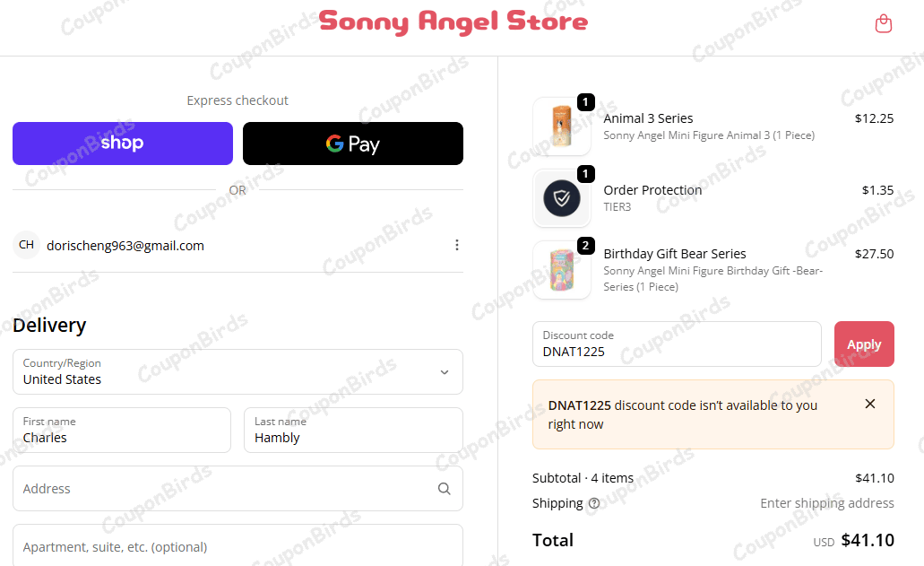924x566 pixels.
Task: Open the Birthday Gift Bear Series thumbnail
Action: [x=562, y=269]
